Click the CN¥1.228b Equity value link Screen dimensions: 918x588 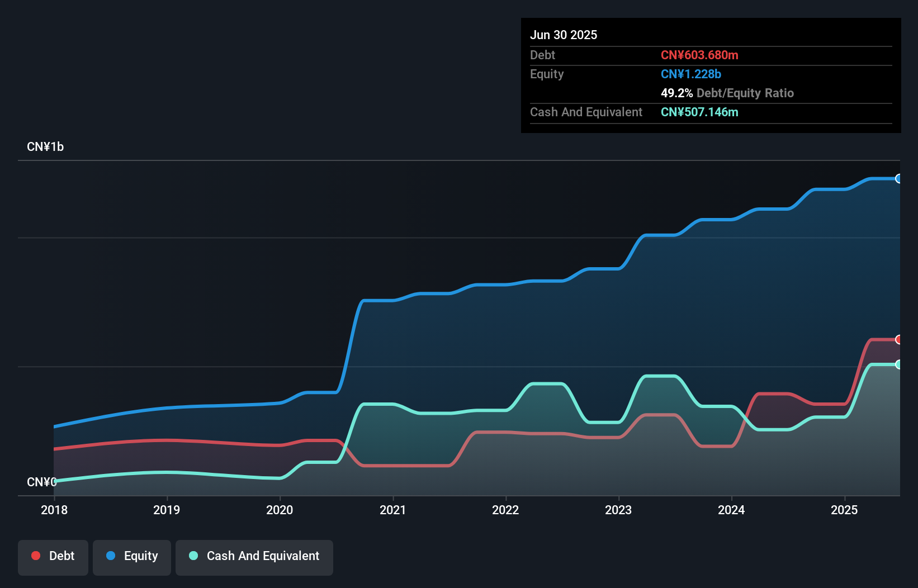pos(691,74)
